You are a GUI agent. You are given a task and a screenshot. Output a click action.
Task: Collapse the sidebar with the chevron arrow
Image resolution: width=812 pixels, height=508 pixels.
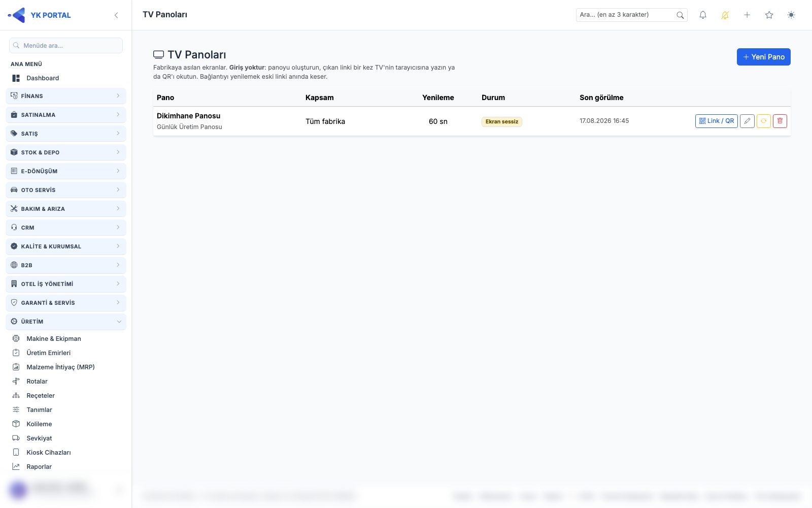click(x=116, y=15)
